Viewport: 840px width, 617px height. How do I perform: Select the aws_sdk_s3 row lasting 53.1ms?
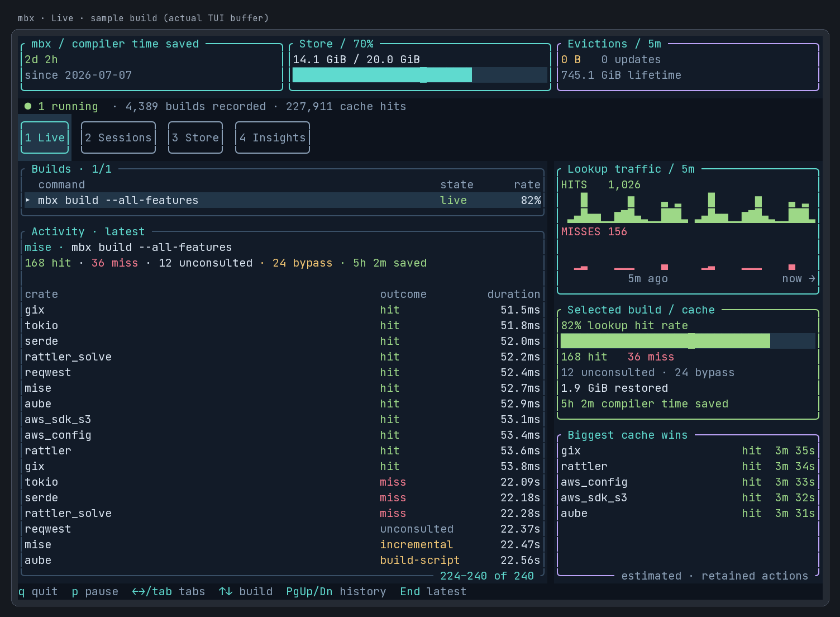[x=283, y=419]
